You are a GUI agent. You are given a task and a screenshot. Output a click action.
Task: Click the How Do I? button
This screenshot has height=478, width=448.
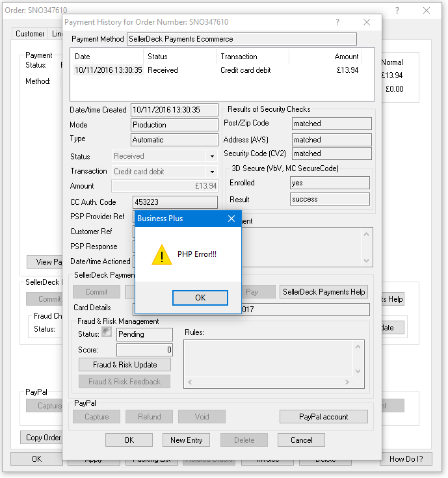point(406,458)
